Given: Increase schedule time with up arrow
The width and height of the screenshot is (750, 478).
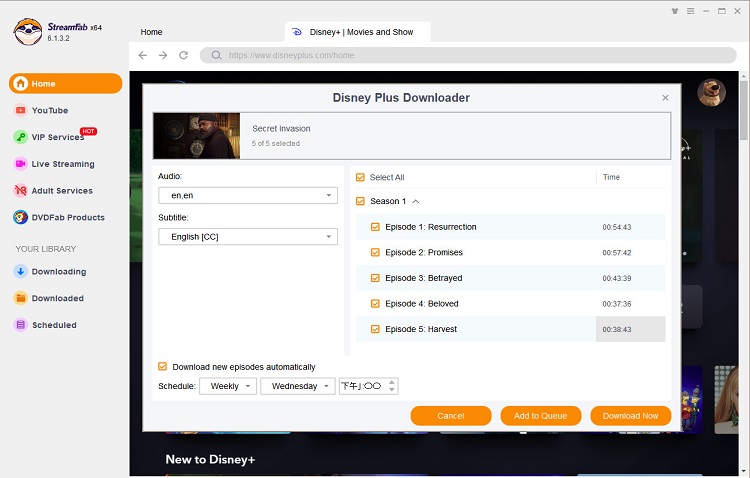Looking at the screenshot, I should (x=392, y=382).
